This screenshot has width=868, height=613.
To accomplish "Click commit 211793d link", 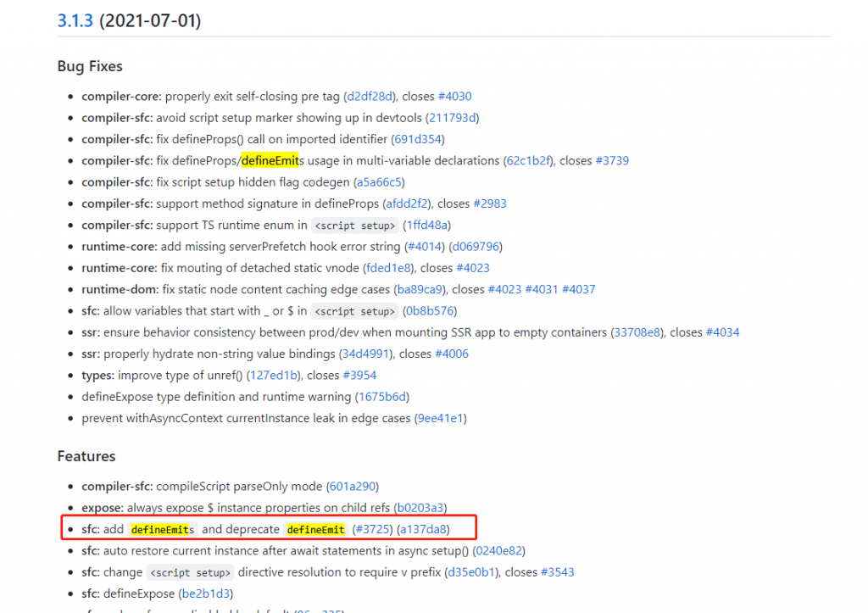I will point(453,118).
